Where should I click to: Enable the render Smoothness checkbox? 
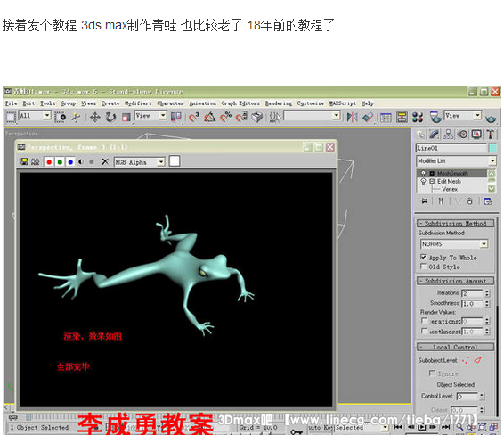tap(424, 331)
